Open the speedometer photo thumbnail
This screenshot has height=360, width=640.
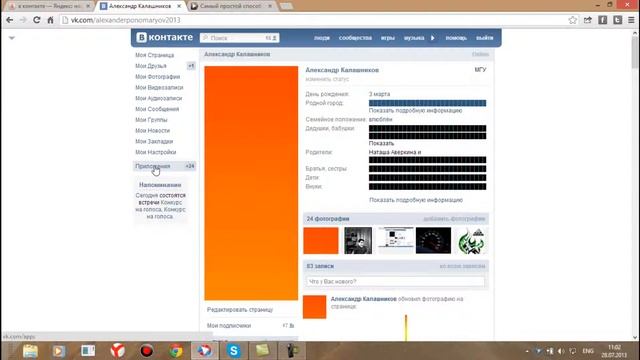[433, 241]
